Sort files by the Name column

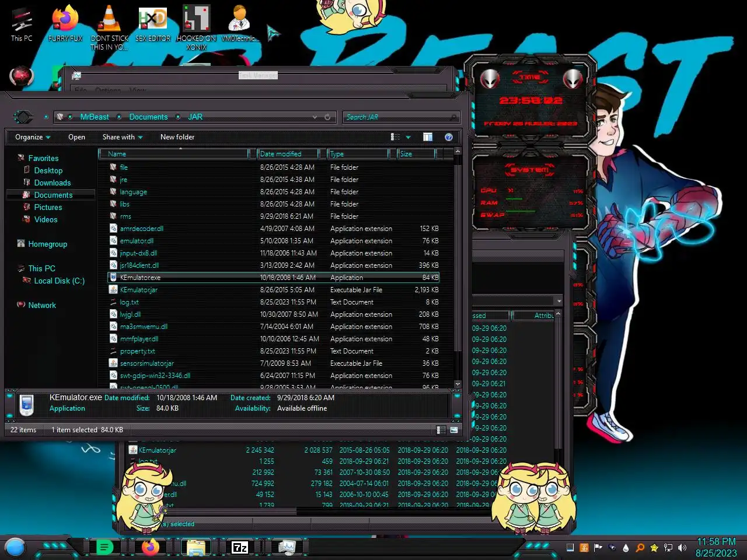pos(174,154)
